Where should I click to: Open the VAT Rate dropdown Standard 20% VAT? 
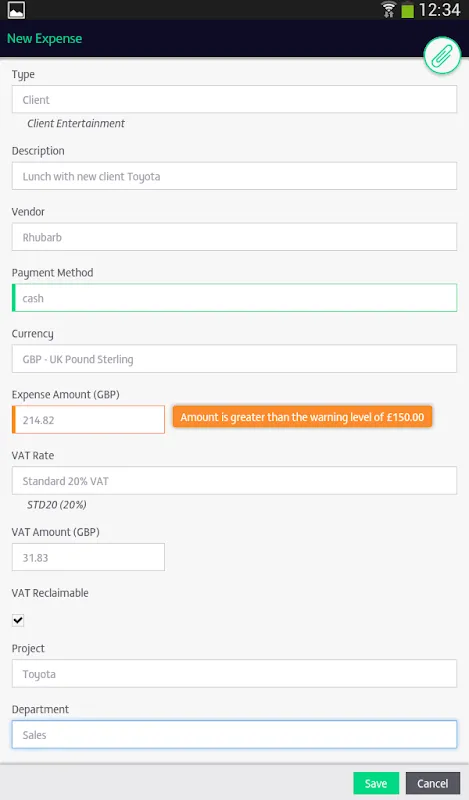tap(234, 481)
